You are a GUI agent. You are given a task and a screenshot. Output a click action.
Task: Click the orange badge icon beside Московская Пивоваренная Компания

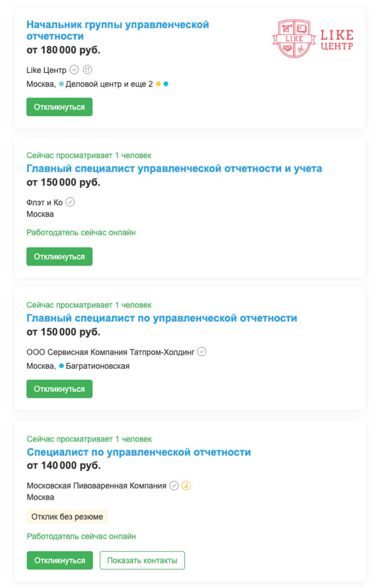pyautogui.click(x=186, y=485)
